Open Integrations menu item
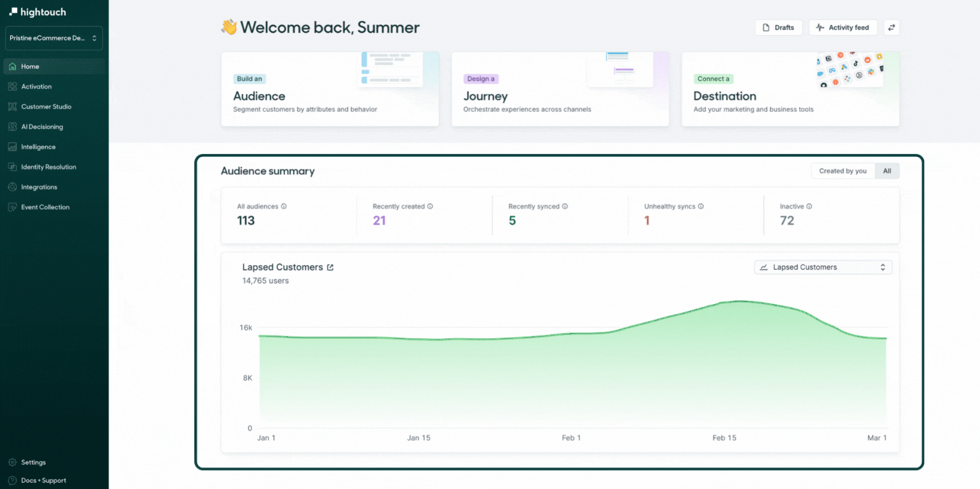980x489 pixels. (x=39, y=187)
